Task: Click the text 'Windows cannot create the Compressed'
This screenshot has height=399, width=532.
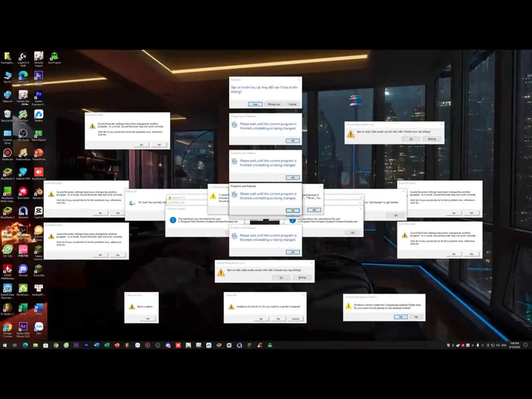Action: coord(387,306)
